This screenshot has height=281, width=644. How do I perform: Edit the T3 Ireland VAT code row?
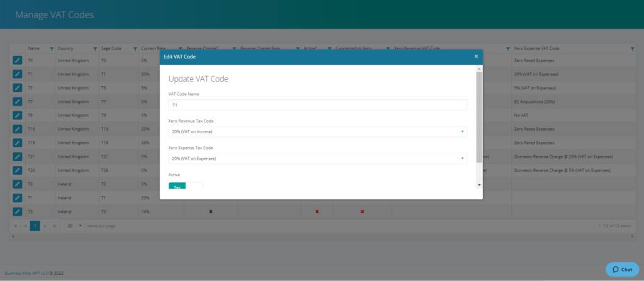(x=17, y=212)
